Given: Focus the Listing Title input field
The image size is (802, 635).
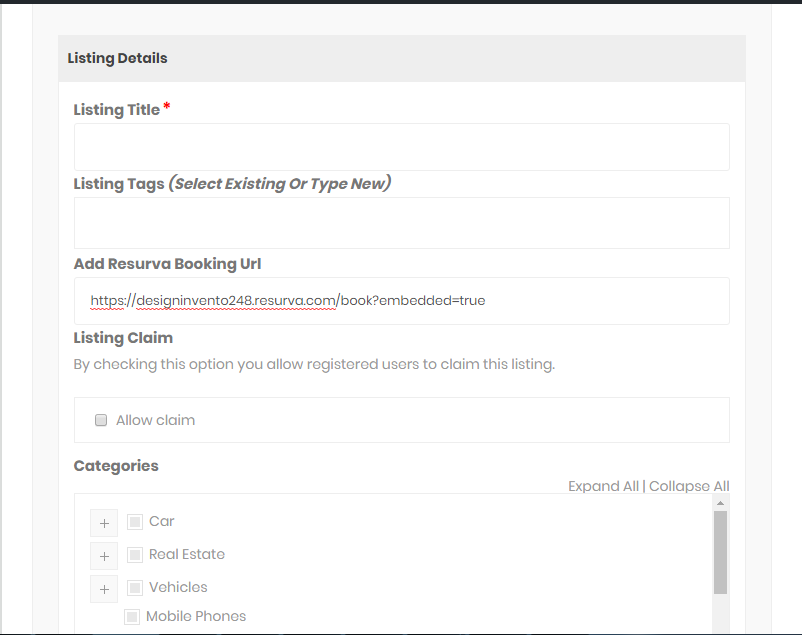Looking at the screenshot, I should click(402, 147).
